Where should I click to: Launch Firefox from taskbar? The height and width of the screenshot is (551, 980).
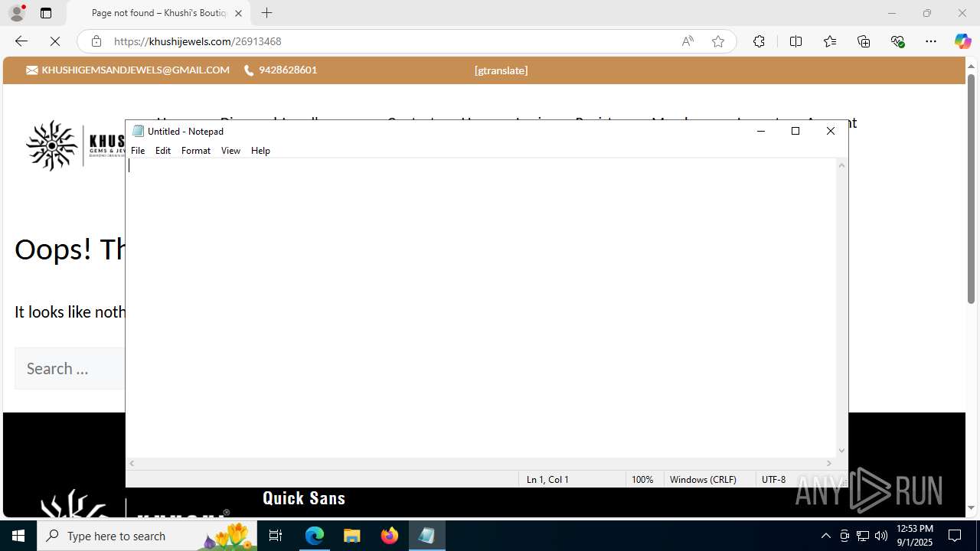tap(390, 536)
